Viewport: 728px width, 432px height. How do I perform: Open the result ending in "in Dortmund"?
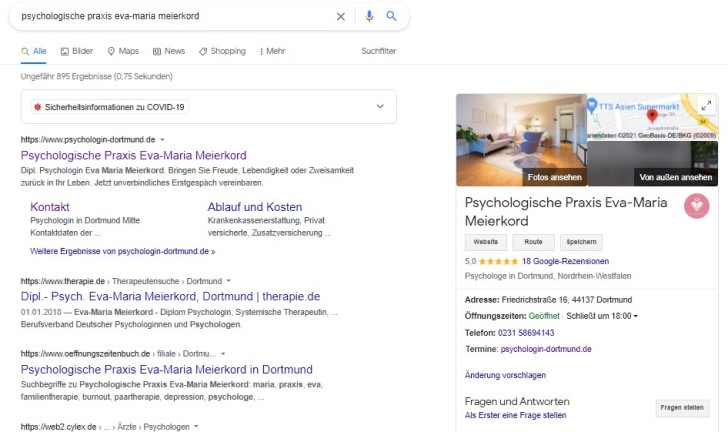[167, 369]
